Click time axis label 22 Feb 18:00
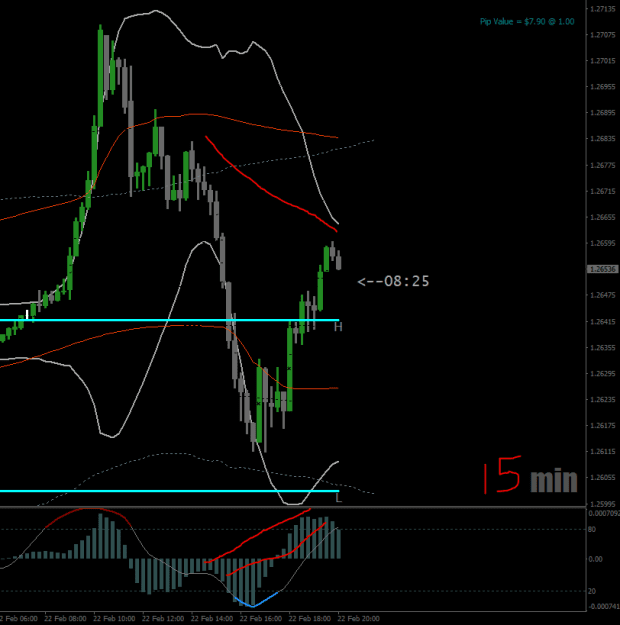620x625 pixels. tap(309, 619)
